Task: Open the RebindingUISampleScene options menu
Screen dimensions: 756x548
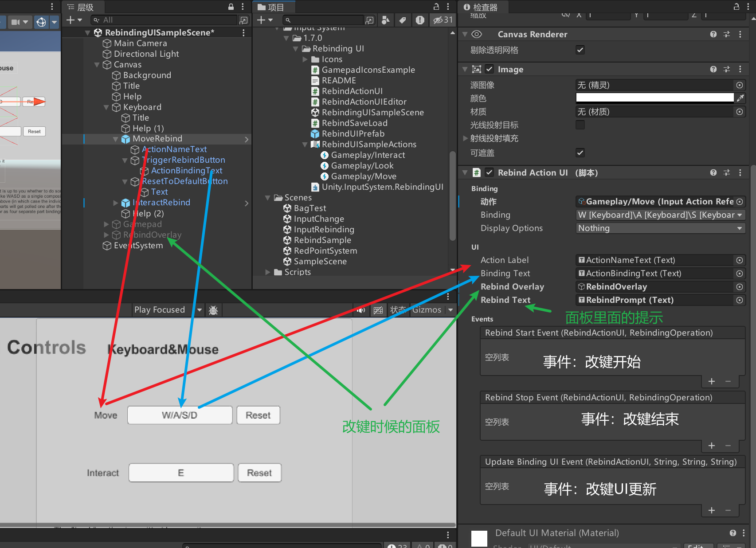Action: 243,33
